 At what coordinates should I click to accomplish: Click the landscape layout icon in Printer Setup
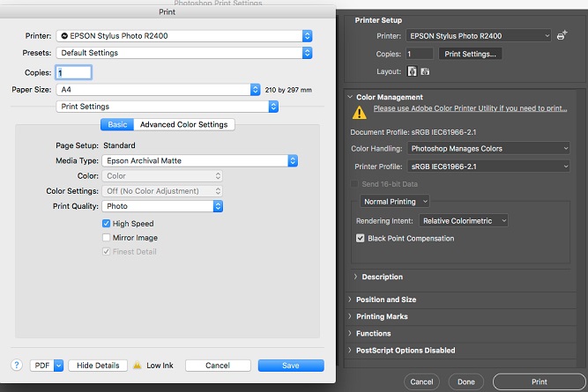[425, 71]
